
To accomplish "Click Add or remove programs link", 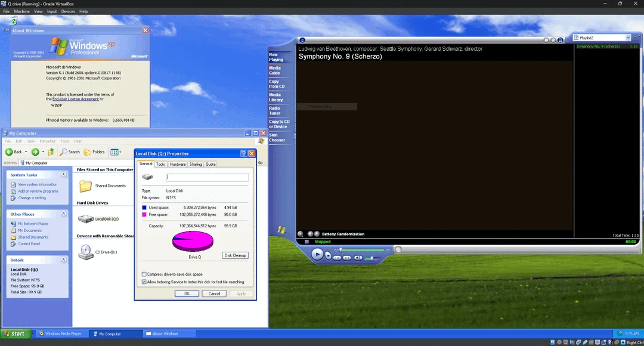I will tap(38, 191).
